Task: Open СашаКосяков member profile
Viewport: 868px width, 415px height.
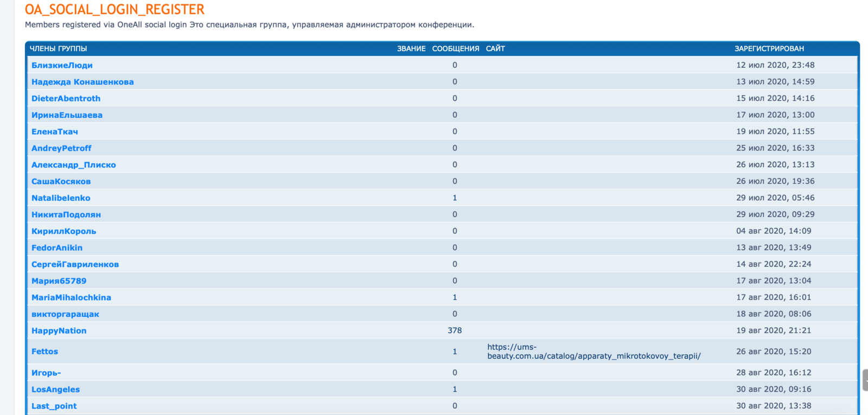Action: (x=61, y=182)
